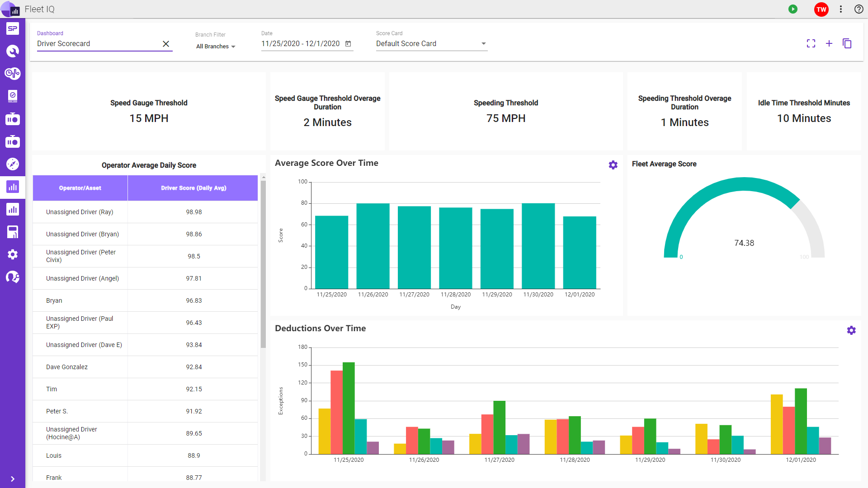Open date range calendar picker
868x488 pixels.
(x=348, y=44)
